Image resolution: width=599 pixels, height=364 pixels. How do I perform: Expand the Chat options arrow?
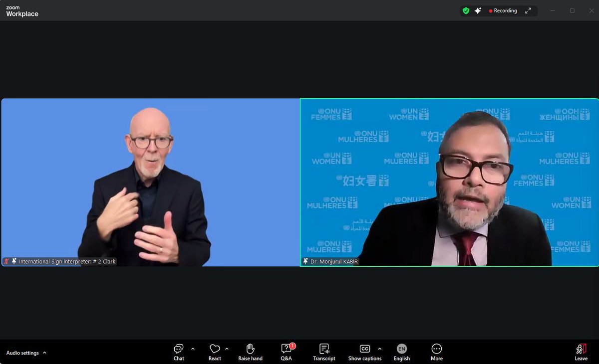click(193, 349)
